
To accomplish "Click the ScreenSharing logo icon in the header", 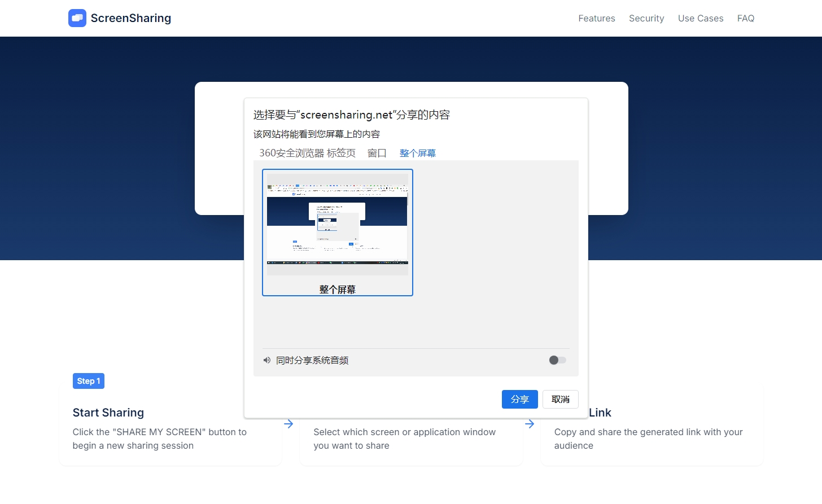I will click(77, 18).
